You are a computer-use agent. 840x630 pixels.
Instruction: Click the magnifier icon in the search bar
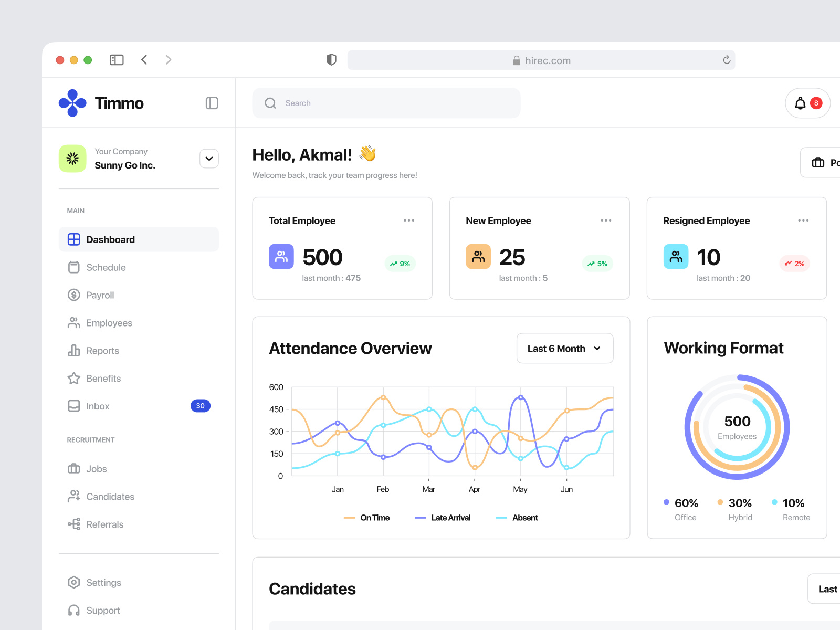tap(270, 103)
